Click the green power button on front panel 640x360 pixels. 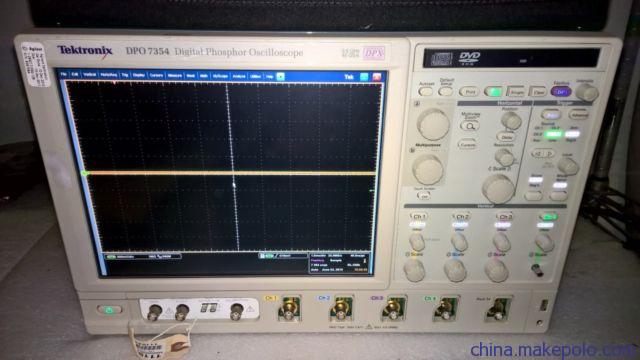point(109,310)
